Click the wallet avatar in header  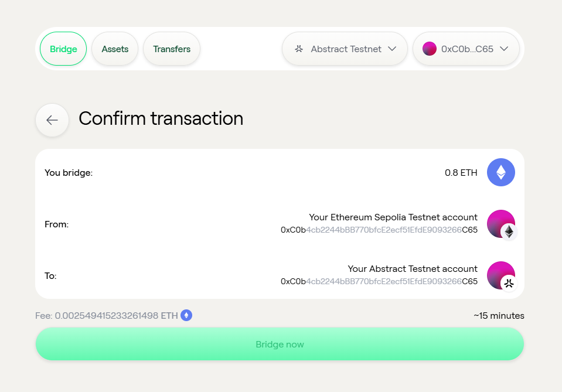pyautogui.click(x=430, y=49)
